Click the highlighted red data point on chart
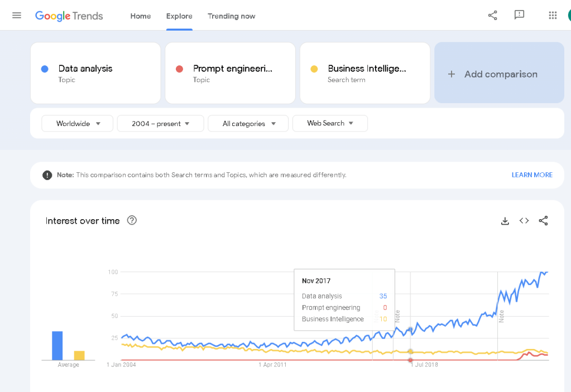The height and width of the screenshot is (392, 571). tap(410, 360)
